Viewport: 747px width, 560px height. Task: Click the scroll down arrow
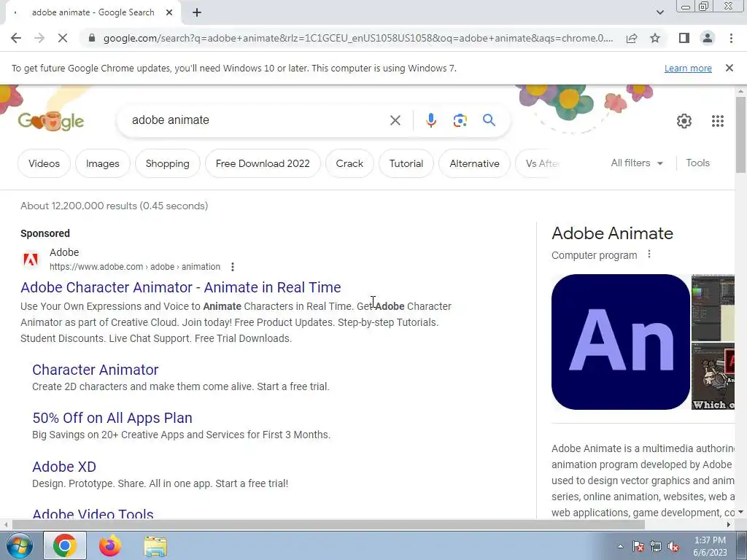[740, 513]
